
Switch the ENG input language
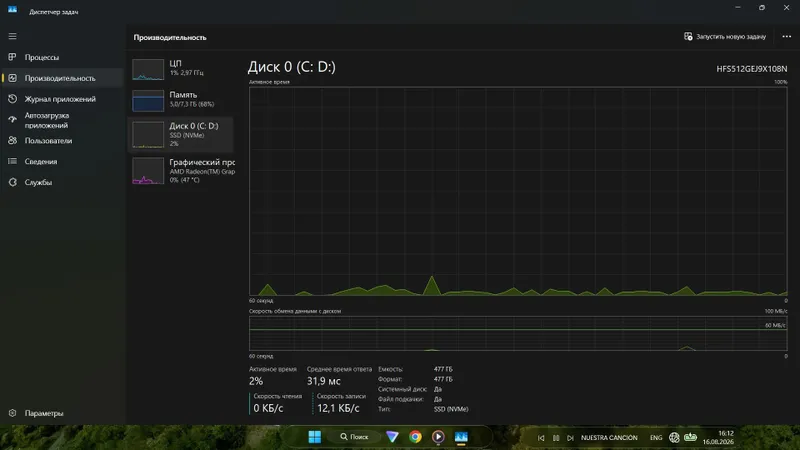pos(656,438)
